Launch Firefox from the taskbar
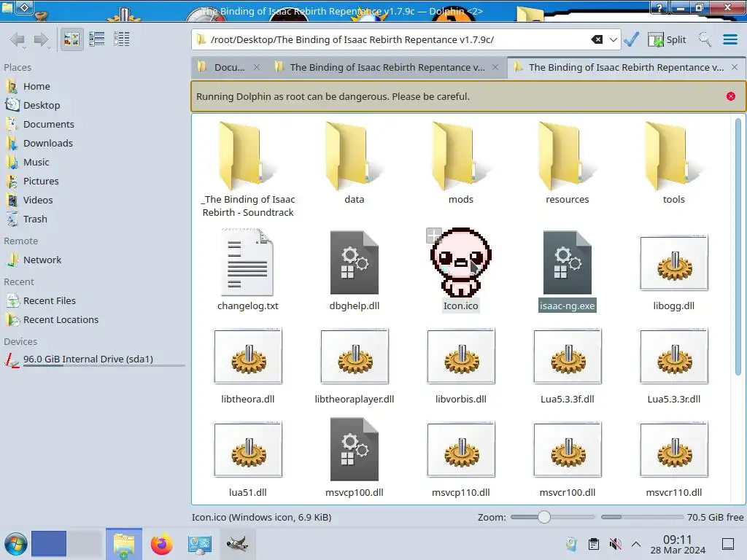This screenshot has height=560, width=747. click(x=161, y=544)
